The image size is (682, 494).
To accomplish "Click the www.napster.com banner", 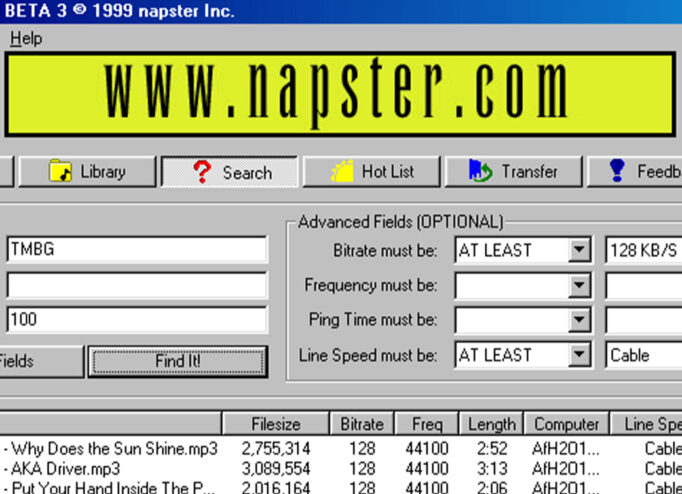I will coord(340,94).
